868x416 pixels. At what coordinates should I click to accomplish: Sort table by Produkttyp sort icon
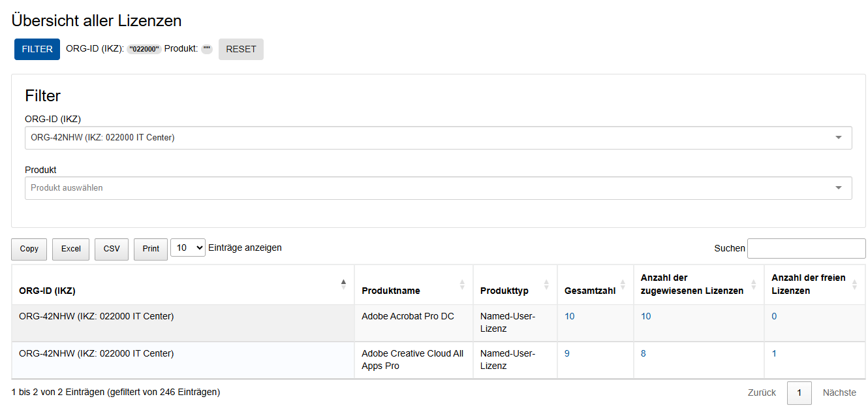click(x=546, y=285)
